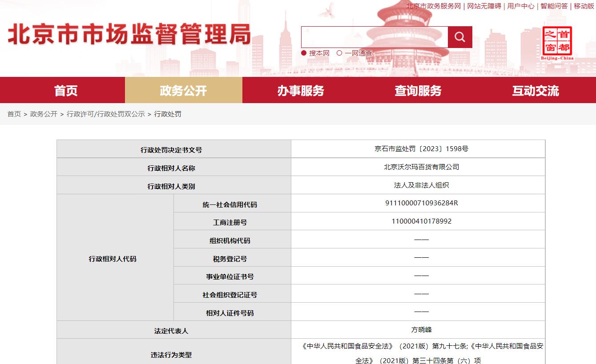Click the document number 京石市监处罚〔2023〕1598号
The height and width of the screenshot is (364, 596).
click(x=421, y=149)
